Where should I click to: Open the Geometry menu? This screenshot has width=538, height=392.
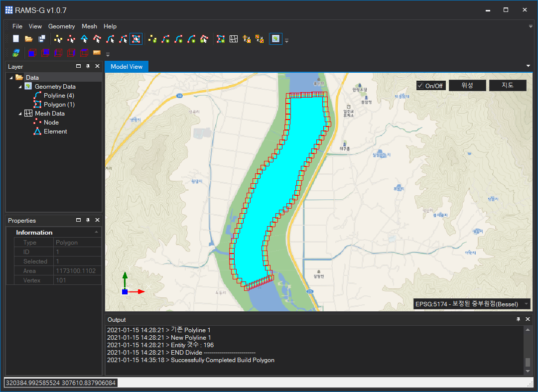pyautogui.click(x=61, y=26)
